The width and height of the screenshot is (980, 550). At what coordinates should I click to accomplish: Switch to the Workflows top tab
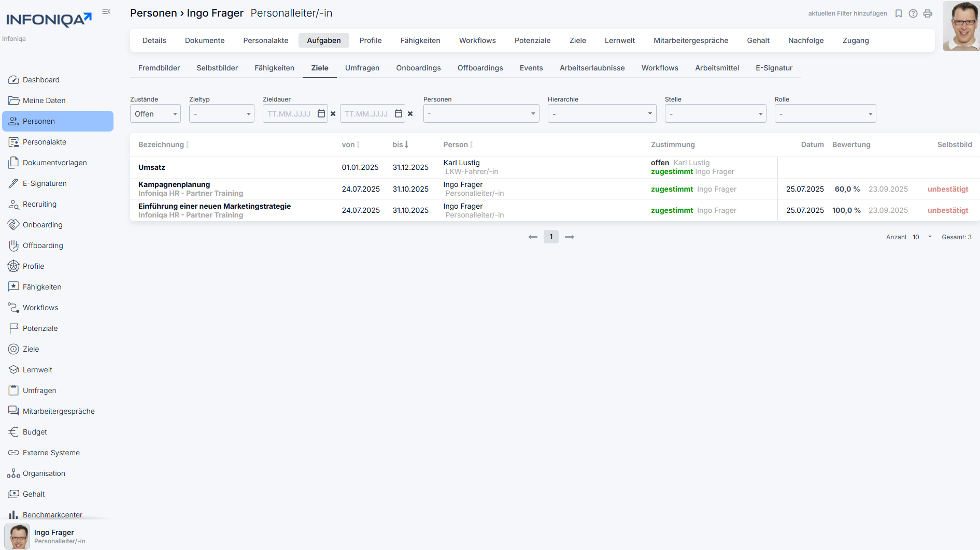pyautogui.click(x=477, y=40)
